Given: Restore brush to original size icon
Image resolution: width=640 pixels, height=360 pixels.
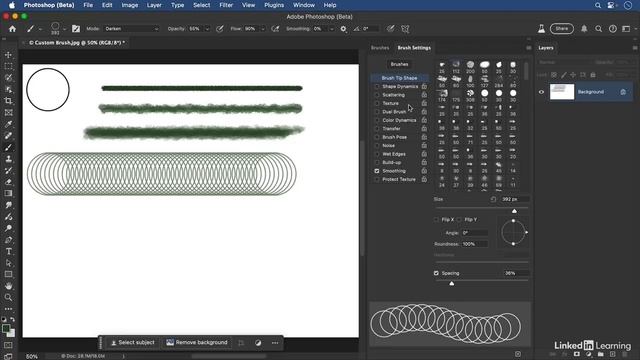Looking at the screenshot, I should (493, 199).
